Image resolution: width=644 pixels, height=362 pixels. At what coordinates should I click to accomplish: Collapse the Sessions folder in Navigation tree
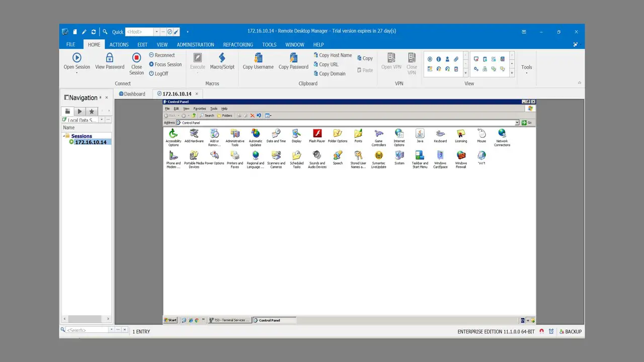pos(64,136)
